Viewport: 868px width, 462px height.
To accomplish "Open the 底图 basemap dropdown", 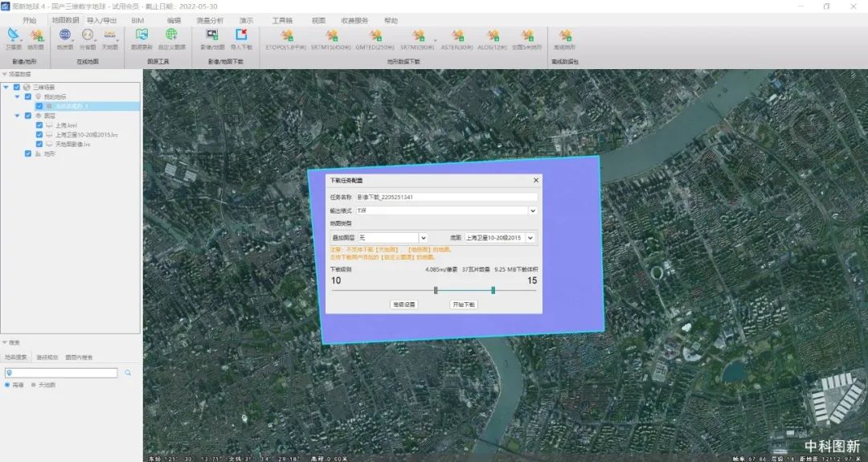I will pos(530,238).
